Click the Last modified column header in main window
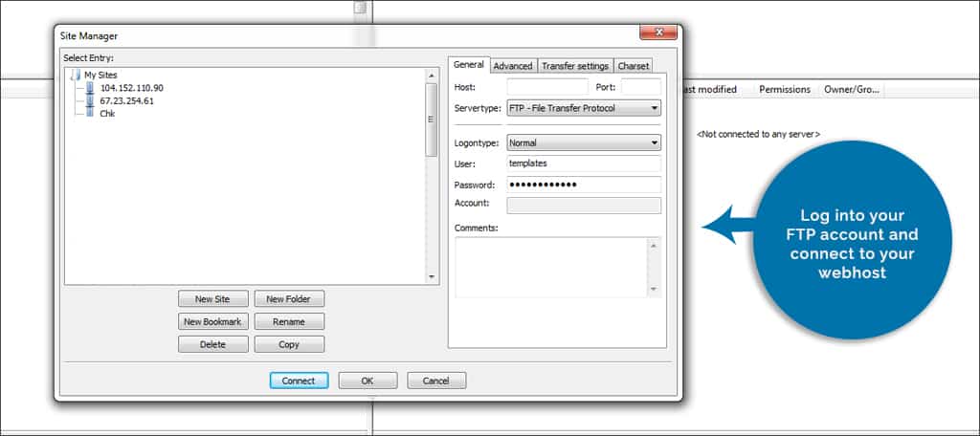The height and width of the screenshot is (436, 980). coord(712,90)
